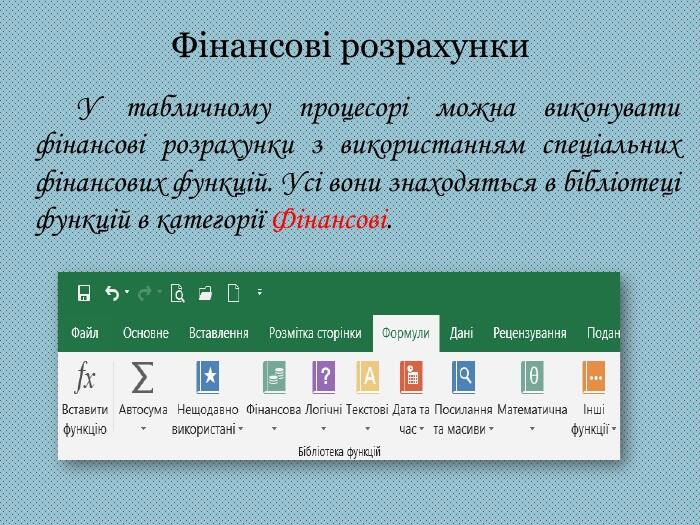Image resolution: width=700 pixels, height=525 pixels.
Task: Expand the Фінансова dropdown arrow
Action: (x=274, y=429)
